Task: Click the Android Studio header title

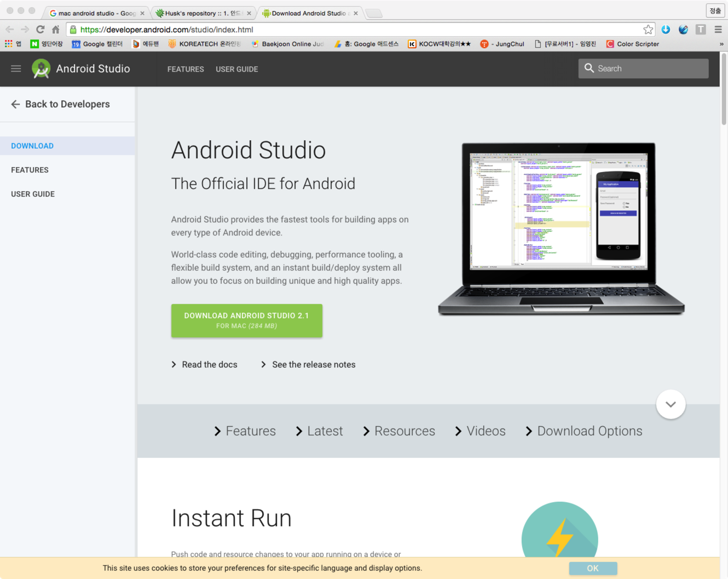Action: pyautogui.click(x=93, y=68)
